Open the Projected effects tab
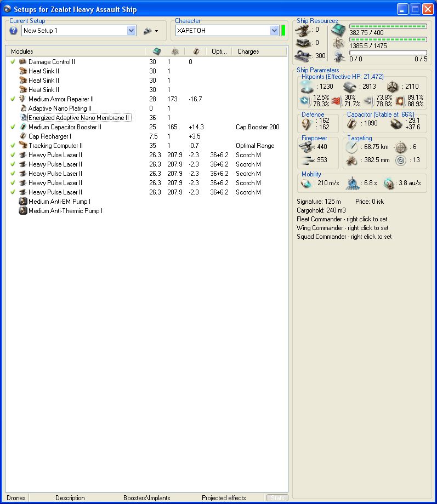The height and width of the screenshot is (504, 437). pos(224,497)
